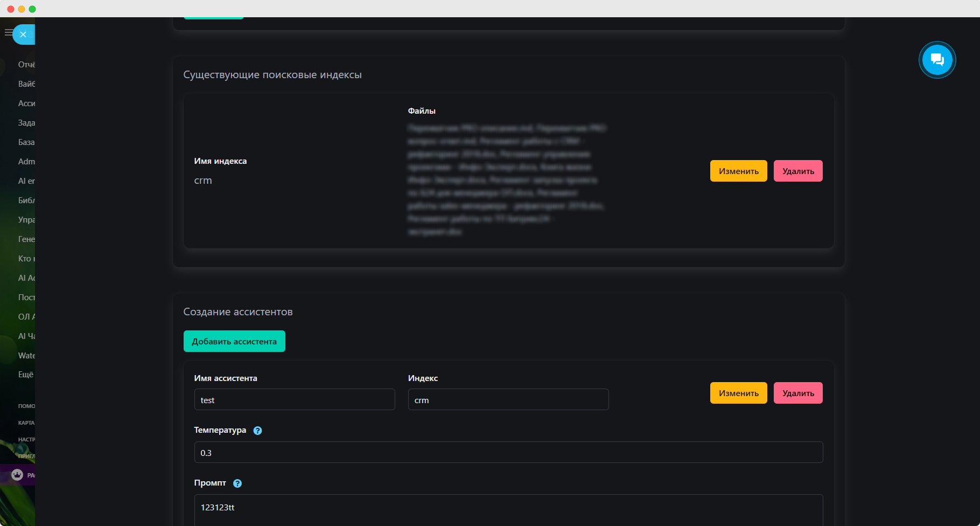
Task: Click Изменить for the crm index
Action: pos(738,171)
